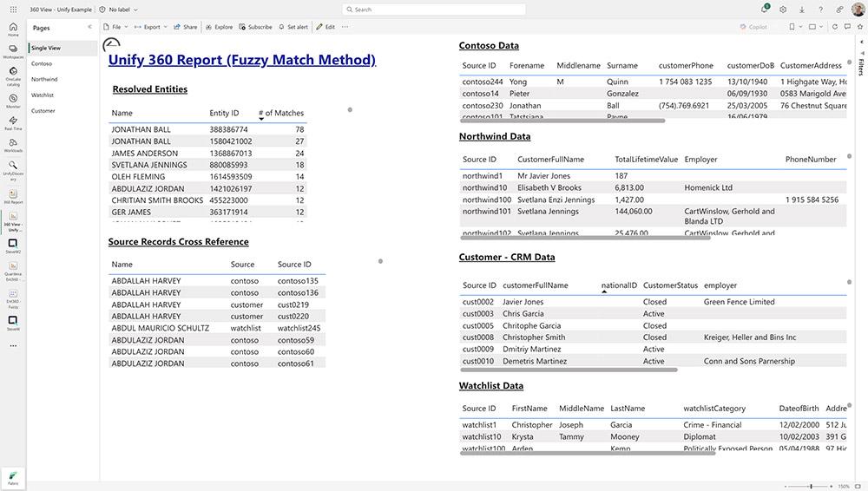Show more items via rail ellipsis
Image resolution: width=868 pixels, height=491 pixels.
coord(13,346)
